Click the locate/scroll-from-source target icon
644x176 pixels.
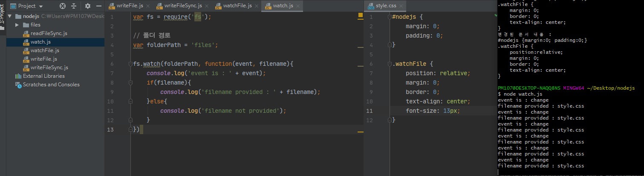(63, 6)
